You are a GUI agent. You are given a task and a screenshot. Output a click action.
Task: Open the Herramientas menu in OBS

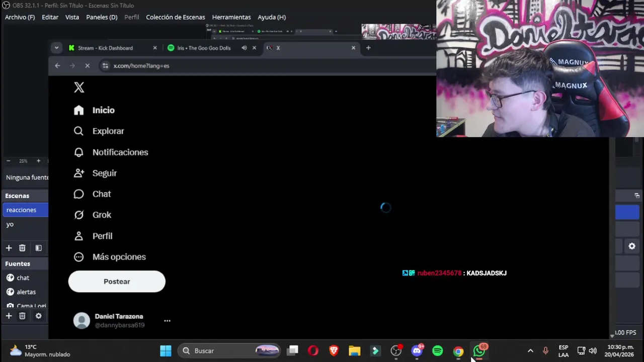(x=231, y=17)
